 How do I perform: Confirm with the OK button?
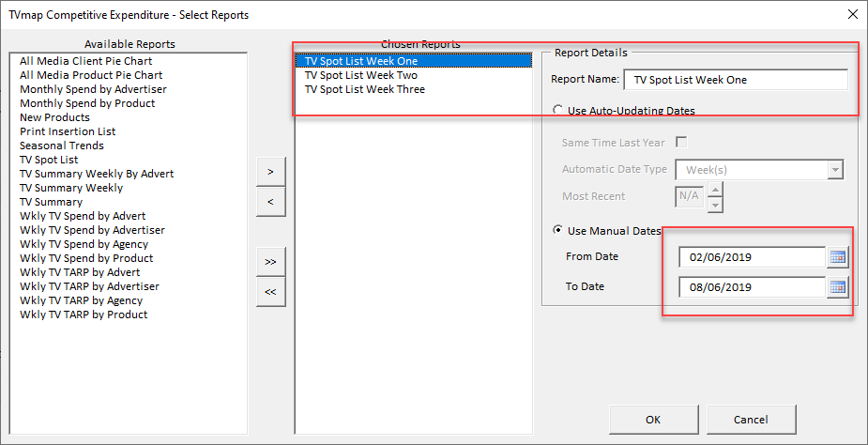pos(653,420)
